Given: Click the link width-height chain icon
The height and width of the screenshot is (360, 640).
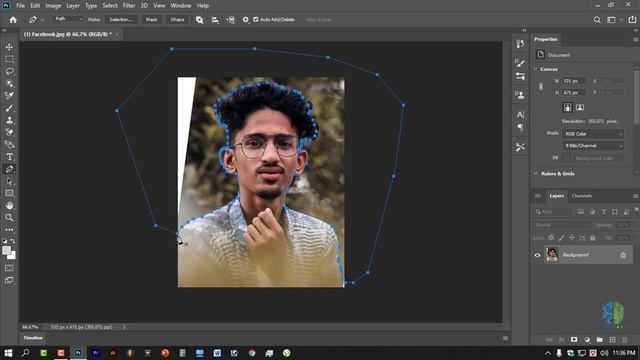Looking at the screenshot, I should tap(541, 87).
